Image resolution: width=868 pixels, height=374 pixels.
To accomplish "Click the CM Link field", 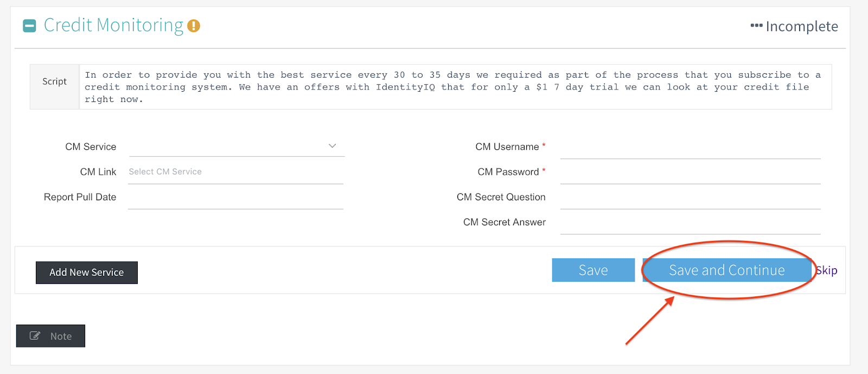I will (x=235, y=172).
